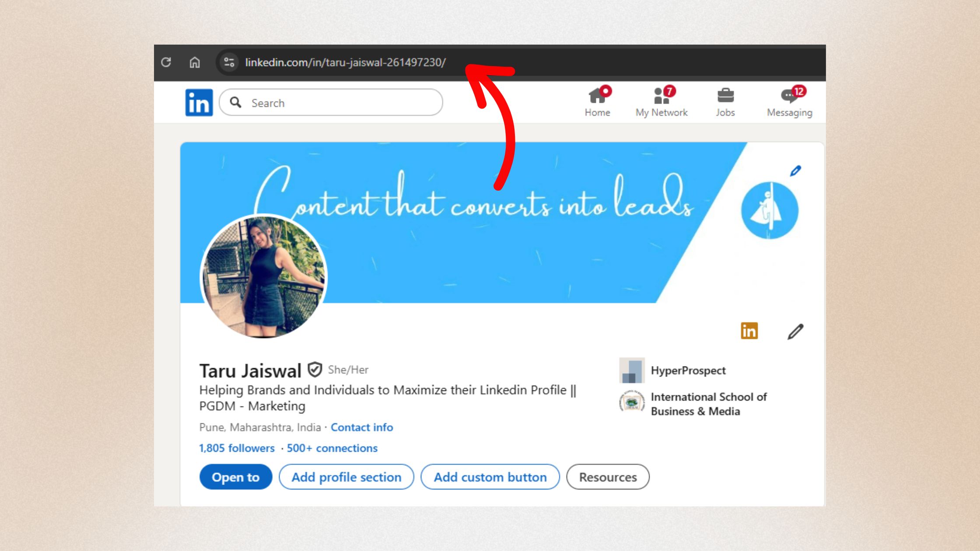The image size is (980, 551).
Task: Open Messaging from the navigation bar
Action: pyautogui.click(x=787, y=96)
